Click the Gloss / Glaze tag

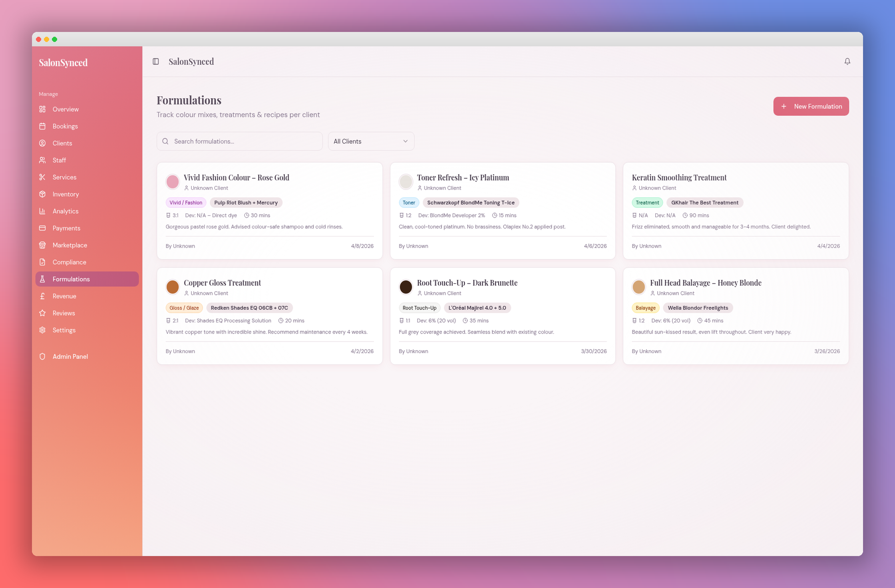click(184, 308)
